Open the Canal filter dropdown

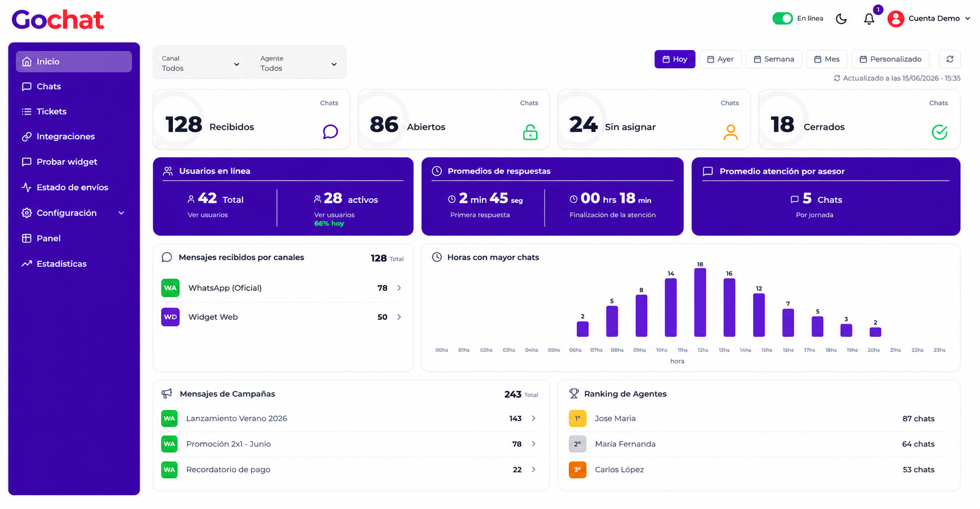click(201, 63)
